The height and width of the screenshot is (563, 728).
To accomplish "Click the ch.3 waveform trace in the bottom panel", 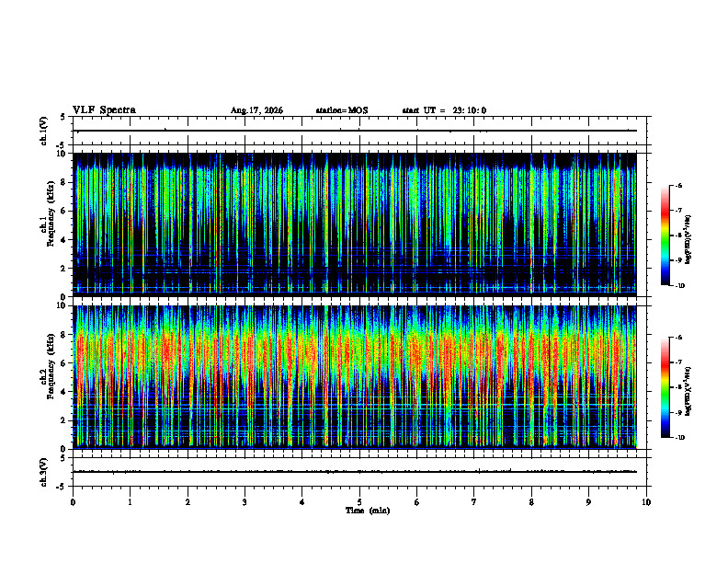I will (x=355, y=472).
